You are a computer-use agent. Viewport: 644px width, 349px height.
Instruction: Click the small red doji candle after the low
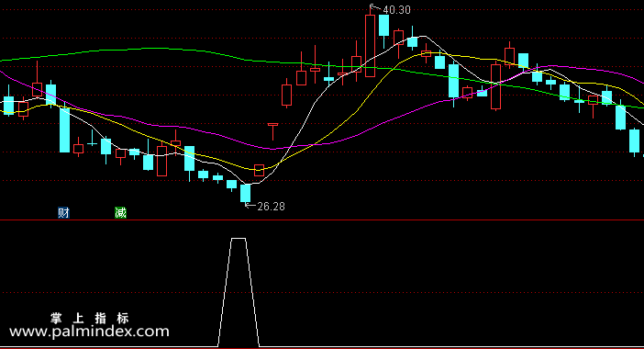(272, 130)
